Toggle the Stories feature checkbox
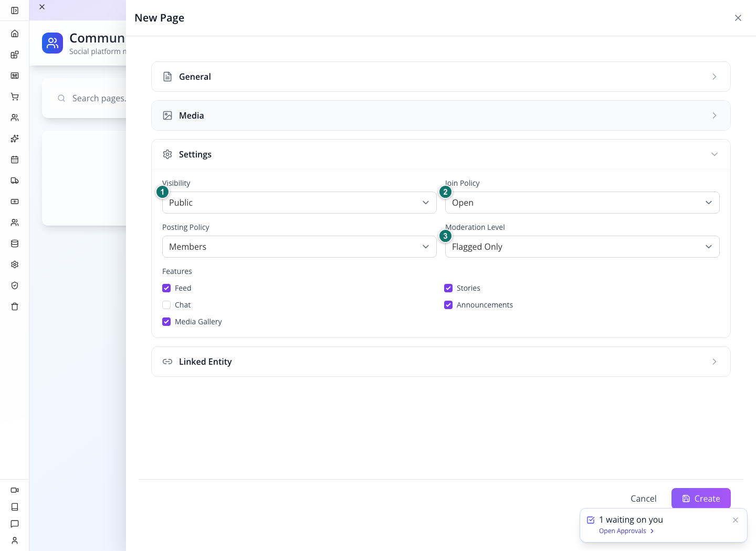 point(448,288)
